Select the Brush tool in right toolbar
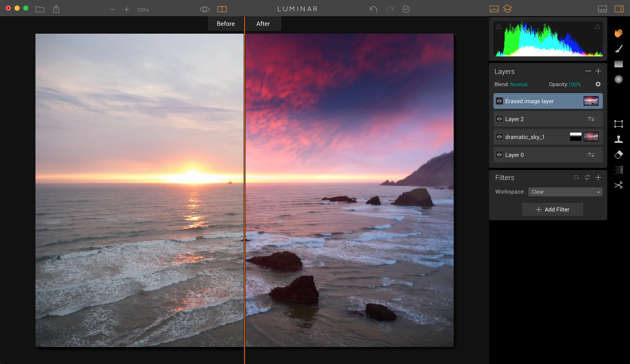The height and width of the screenshot is (364, 630). tap(618, 49)
